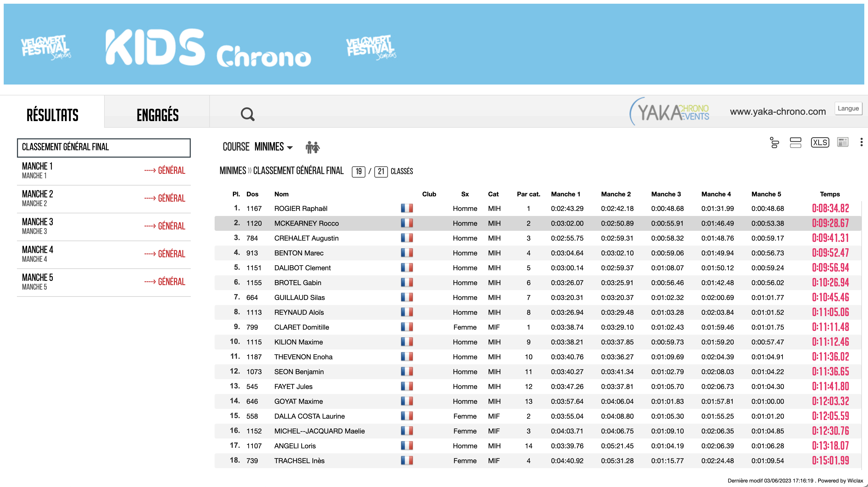Open Manche 1 results

pos(37,170)
